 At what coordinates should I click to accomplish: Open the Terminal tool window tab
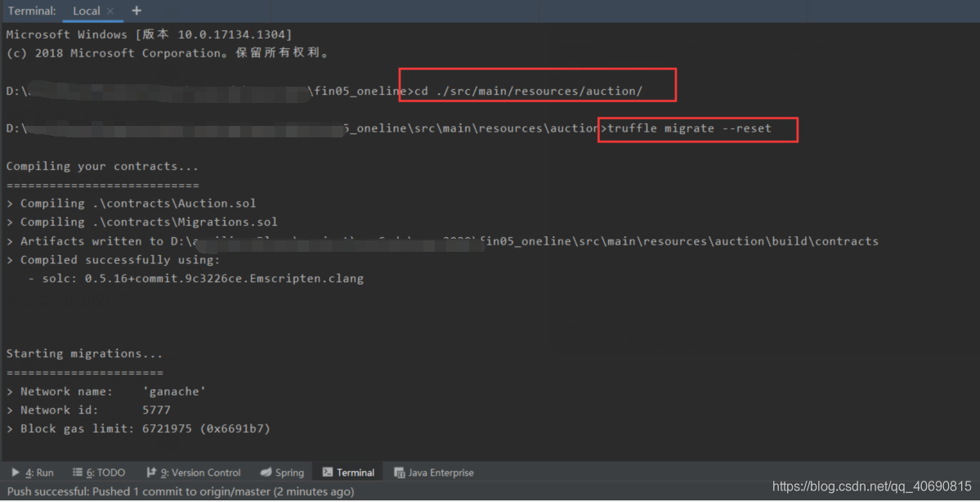(348, 473)
